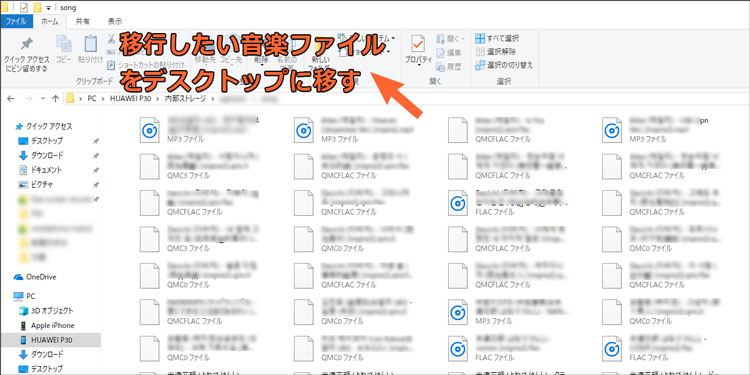Click the 削除 ribbon button
The width and height of the screenshot is (750, 375).
point(261,60)
